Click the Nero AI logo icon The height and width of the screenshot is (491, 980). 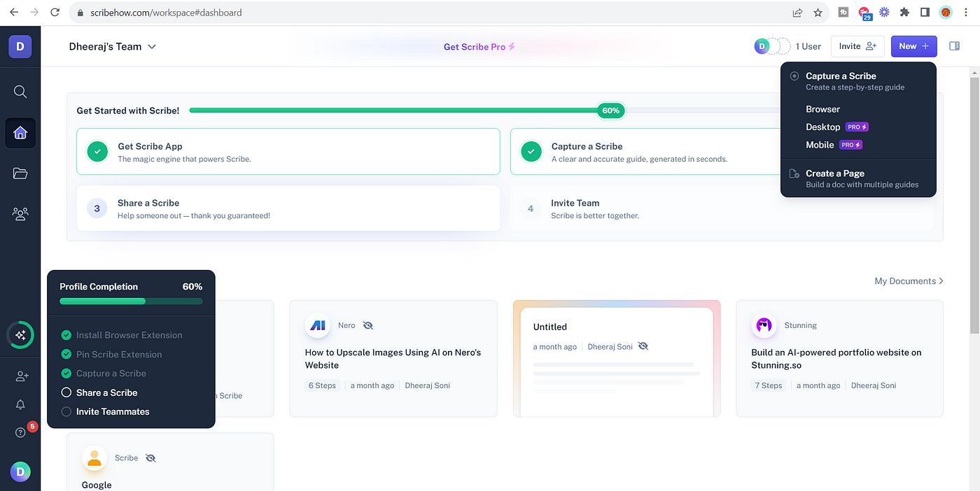click(x=318, y=325)
